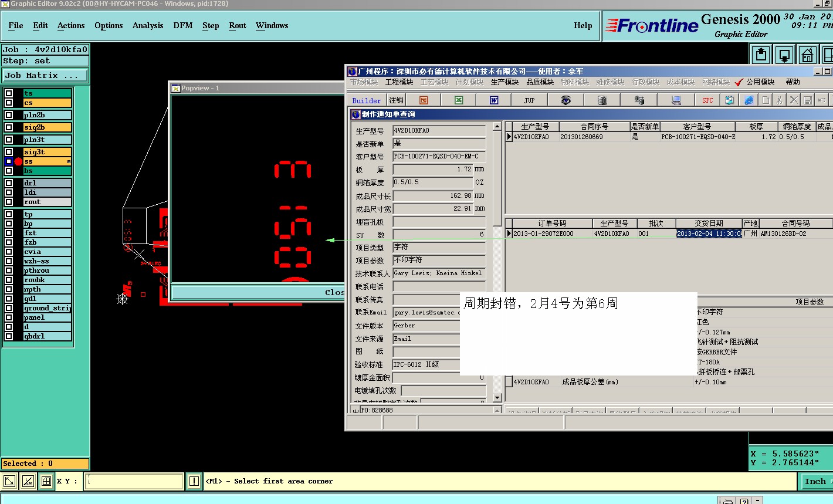
Task: Click the green Excel export icon
Action: coord(459,100)
